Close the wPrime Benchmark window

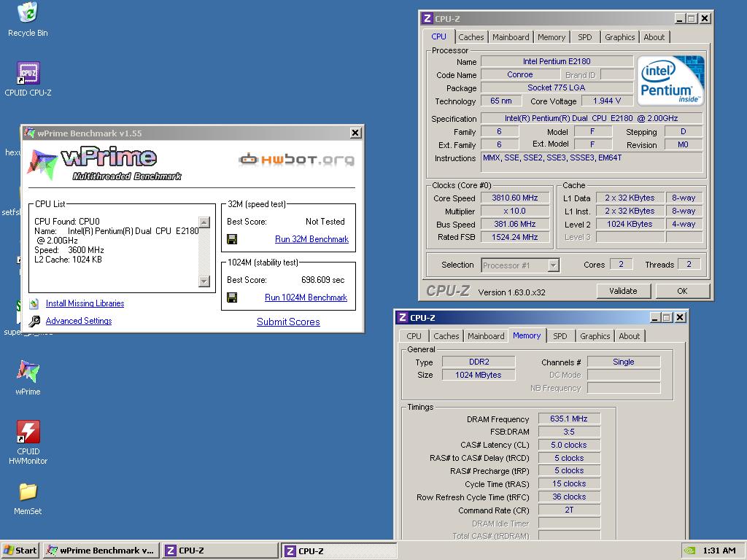(x=355, y=133)
